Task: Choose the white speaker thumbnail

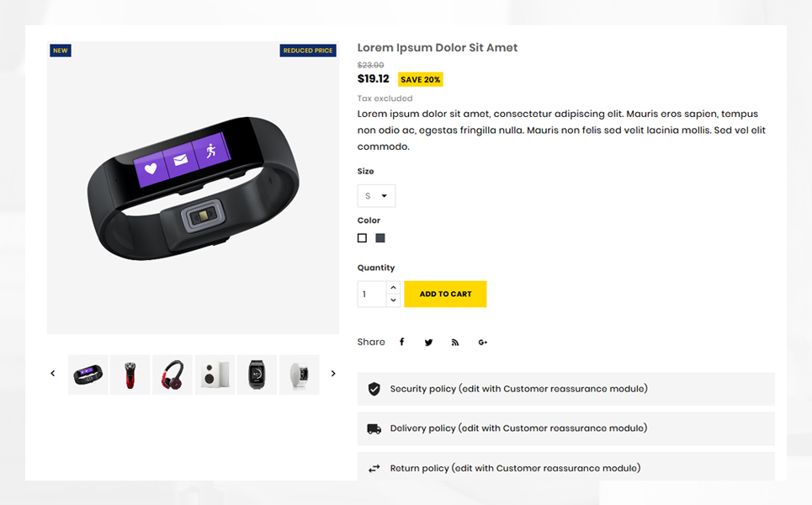Action: pos(215,375)
